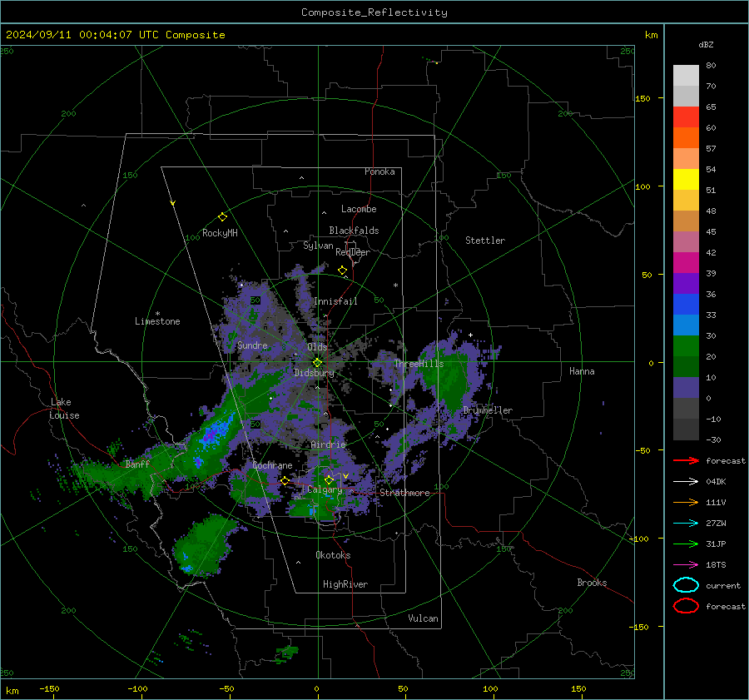The width and height of the screenshot is (749, 700).
Task: Click the Innisfail label
Action: click(x=335, y=301)
